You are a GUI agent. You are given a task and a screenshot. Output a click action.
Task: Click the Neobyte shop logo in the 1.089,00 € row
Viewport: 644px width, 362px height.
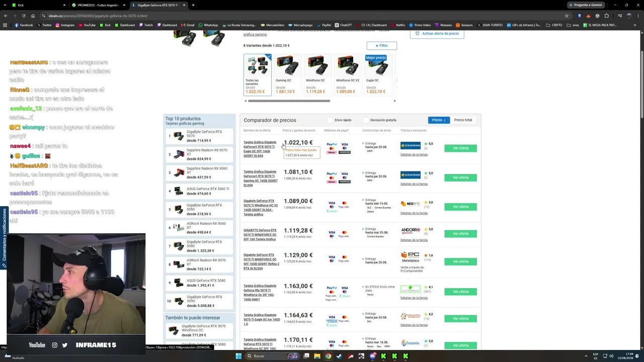pyautogui.click(x=410, y=204)
